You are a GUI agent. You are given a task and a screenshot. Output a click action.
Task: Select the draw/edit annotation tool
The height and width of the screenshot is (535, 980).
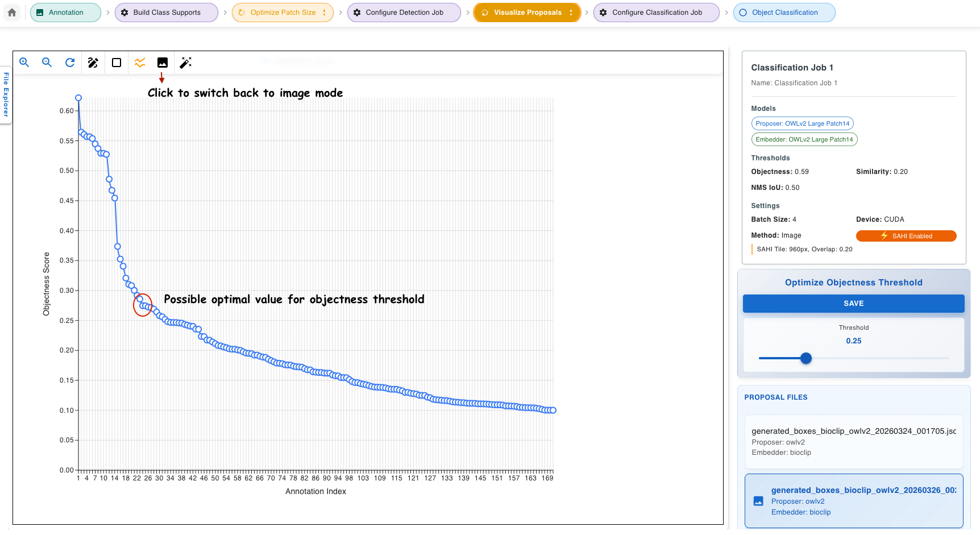click(93, 63)
